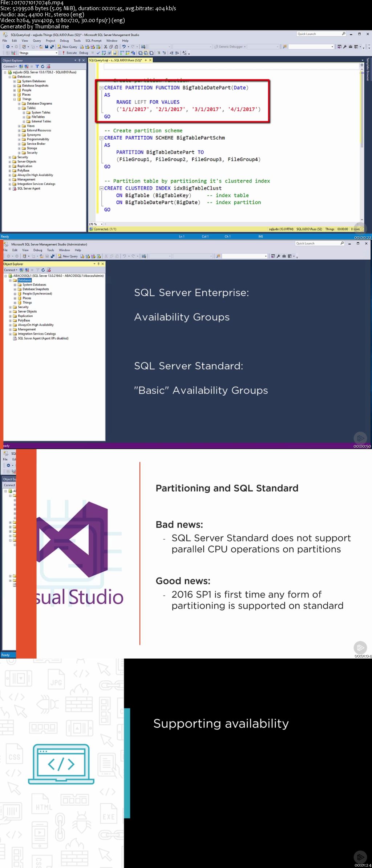Click the refresh icon in first Object Explorer
Image resolution: width=372 pixels, height=868 pixels.
[43, 66]
